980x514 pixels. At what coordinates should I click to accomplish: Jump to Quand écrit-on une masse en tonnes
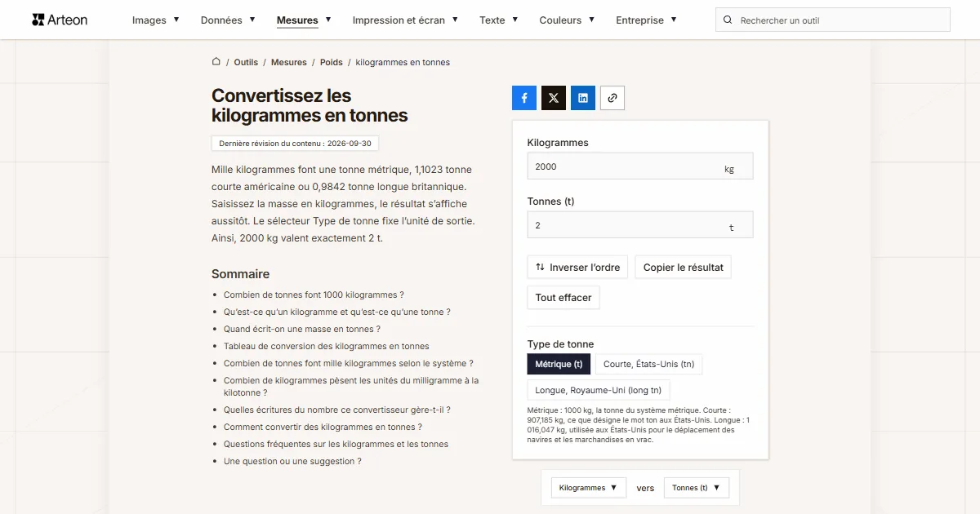click(302, 330)
